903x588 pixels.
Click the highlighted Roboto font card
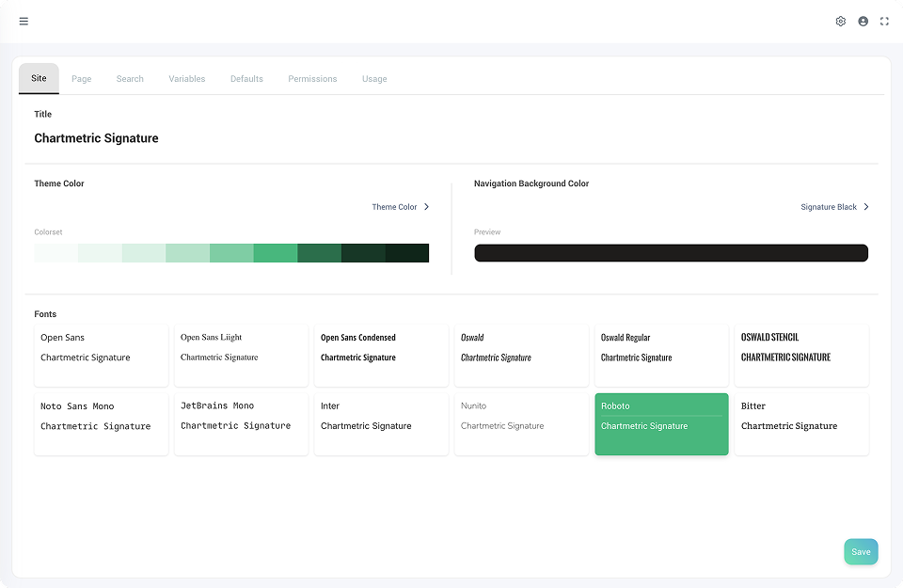coord(661,424)
